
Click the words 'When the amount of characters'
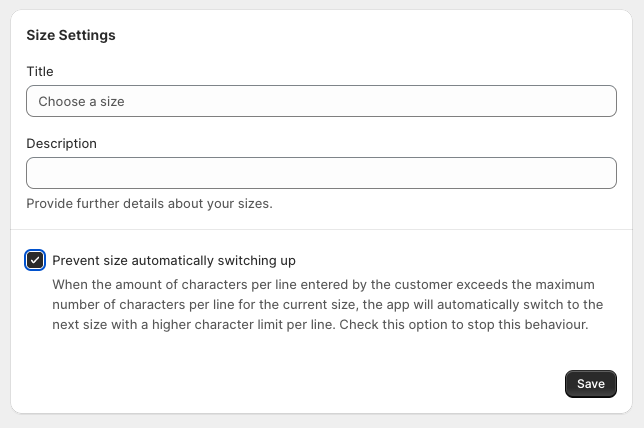pyautogui.click(x=141, y=284)
